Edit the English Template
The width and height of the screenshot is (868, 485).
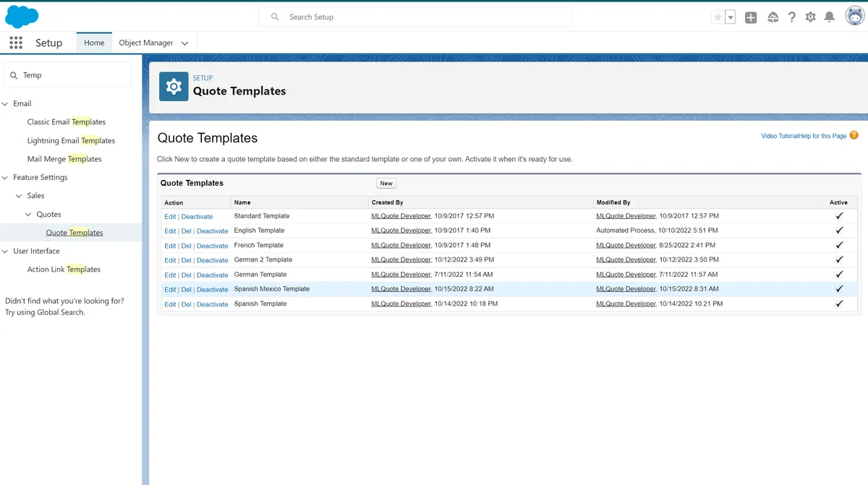point(170,231)
